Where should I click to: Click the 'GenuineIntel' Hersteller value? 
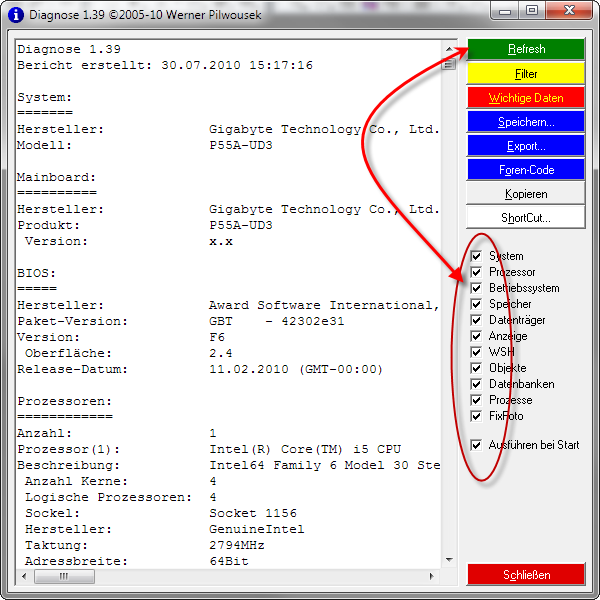[x=257, y=529]
